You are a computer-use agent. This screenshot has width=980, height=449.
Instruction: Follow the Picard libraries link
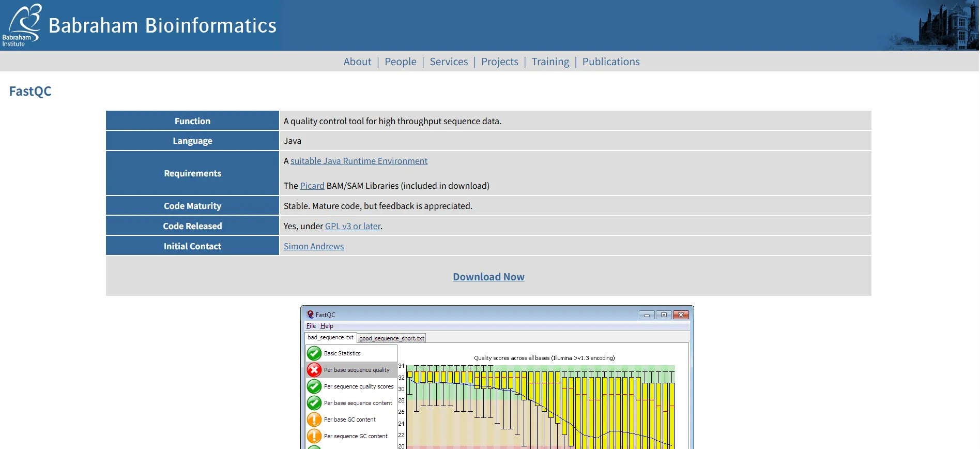point(312,186)
